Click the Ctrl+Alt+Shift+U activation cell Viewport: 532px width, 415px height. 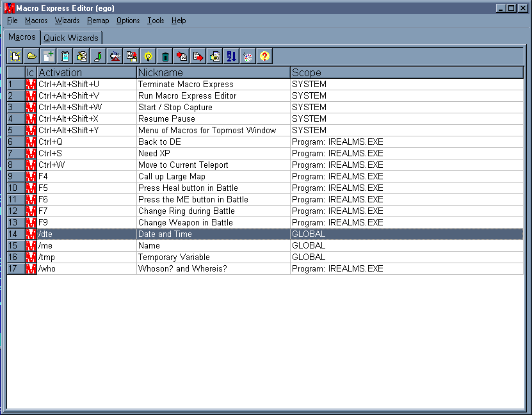pos(87,84)
